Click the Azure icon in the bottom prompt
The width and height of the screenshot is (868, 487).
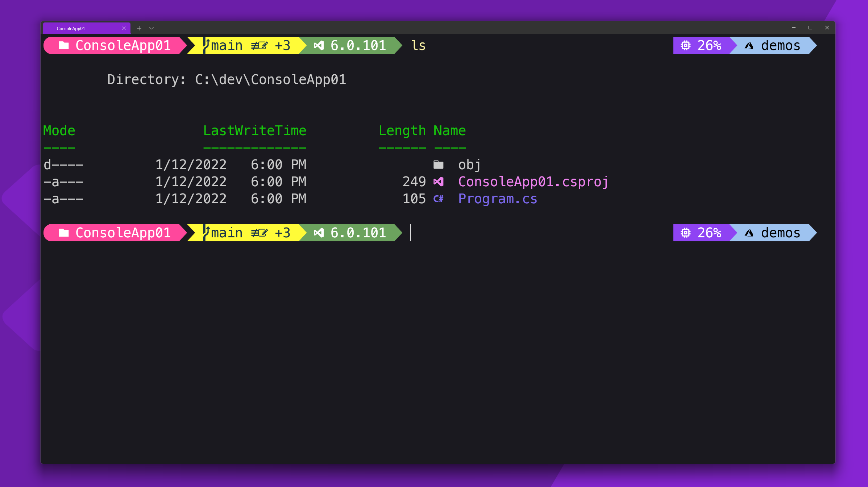[749, 233]
